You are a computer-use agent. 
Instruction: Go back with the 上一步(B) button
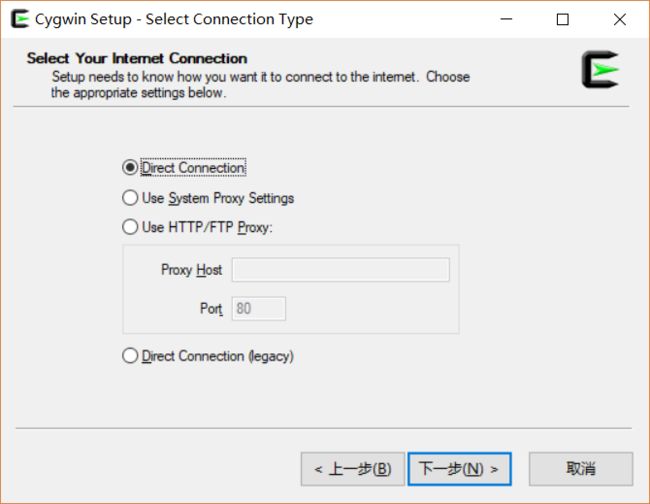click(352, 469)
